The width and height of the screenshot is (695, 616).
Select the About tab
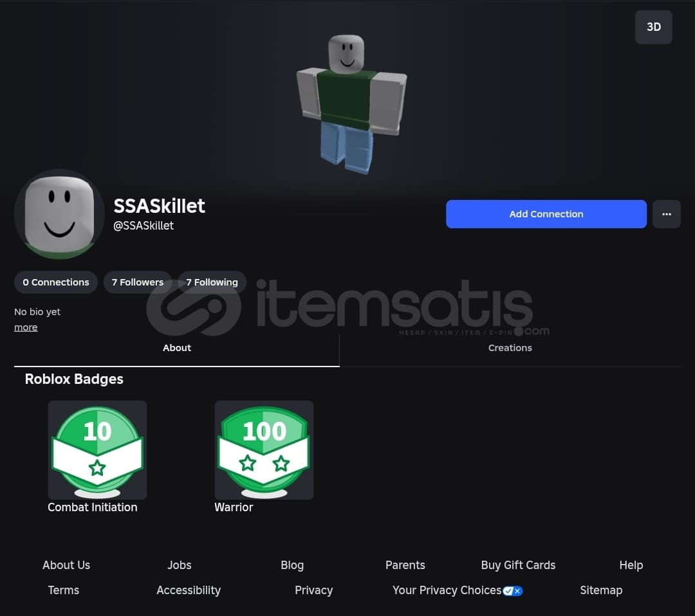(x=177, y=348)
